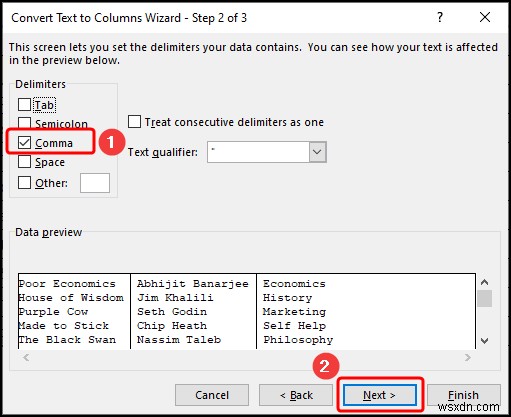Screen dimensions: 511x417
Task: Click the help question mark icon
Action: tap(440, 17)
